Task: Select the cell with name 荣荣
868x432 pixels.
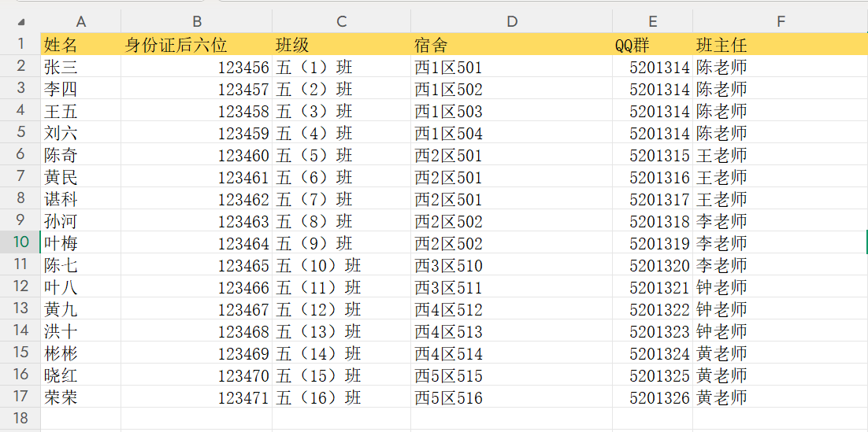Action: tap(81, 397)
